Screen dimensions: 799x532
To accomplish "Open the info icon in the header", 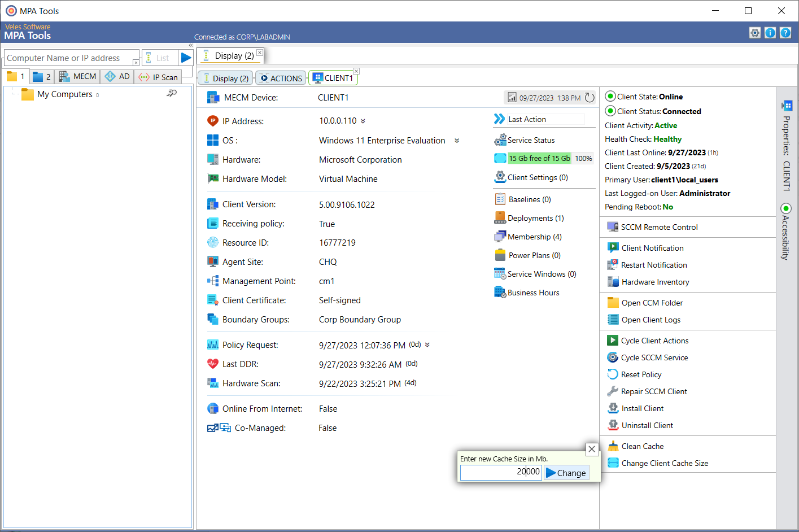I will click(x=770, y=33).
